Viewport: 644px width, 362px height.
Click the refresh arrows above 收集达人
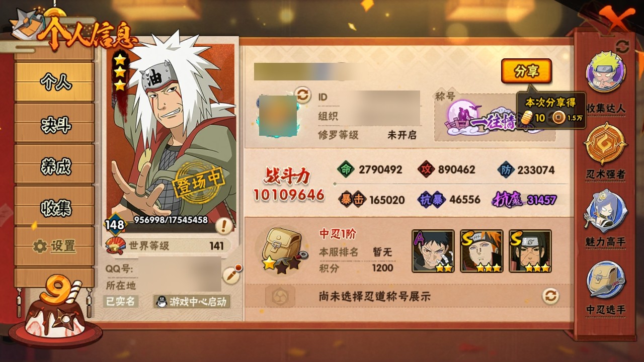[x=622, y=47]
